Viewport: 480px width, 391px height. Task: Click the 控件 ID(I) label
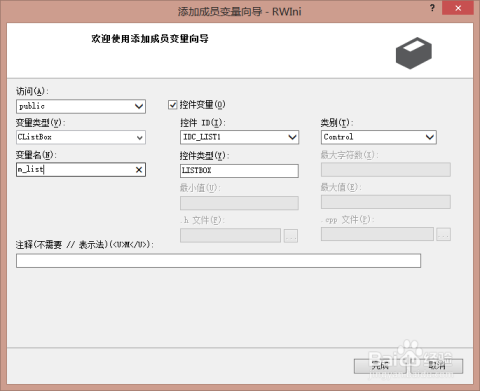click(203, 123)
